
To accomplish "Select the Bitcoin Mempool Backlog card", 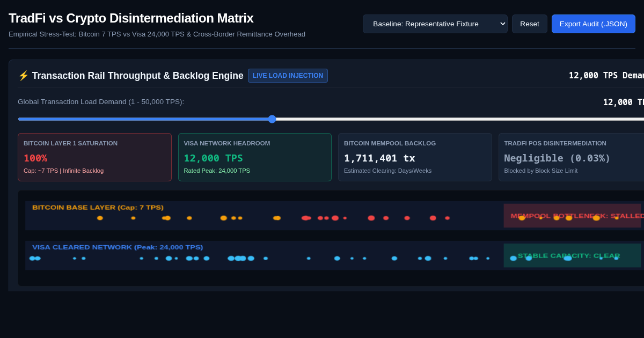I will pyautogui.click(x=415, y=157).
